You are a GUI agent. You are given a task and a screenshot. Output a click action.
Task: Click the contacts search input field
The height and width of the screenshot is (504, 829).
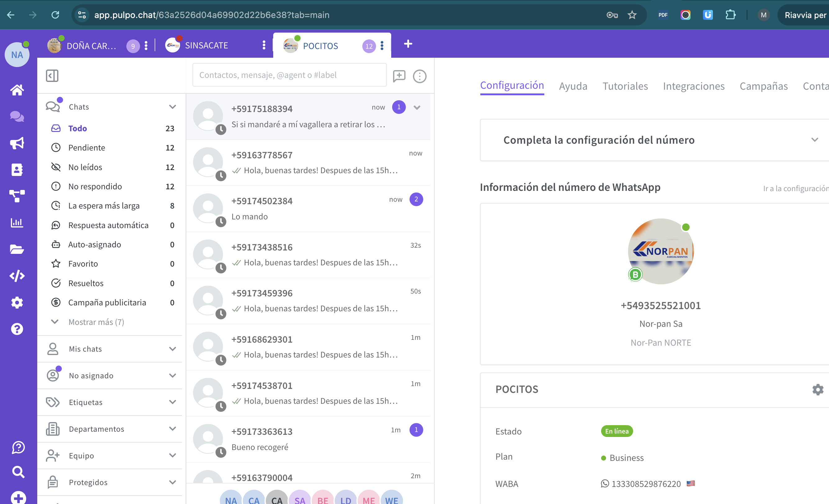tap(289, 75)
